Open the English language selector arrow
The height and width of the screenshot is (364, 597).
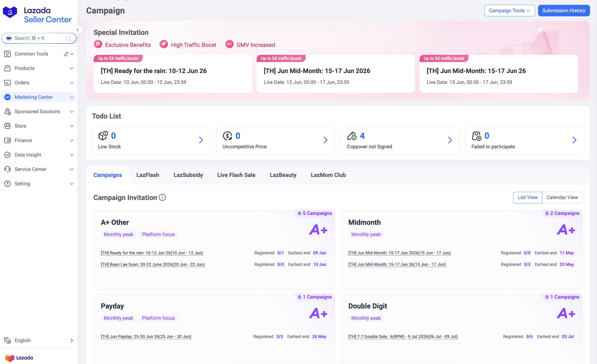point(72,340)
